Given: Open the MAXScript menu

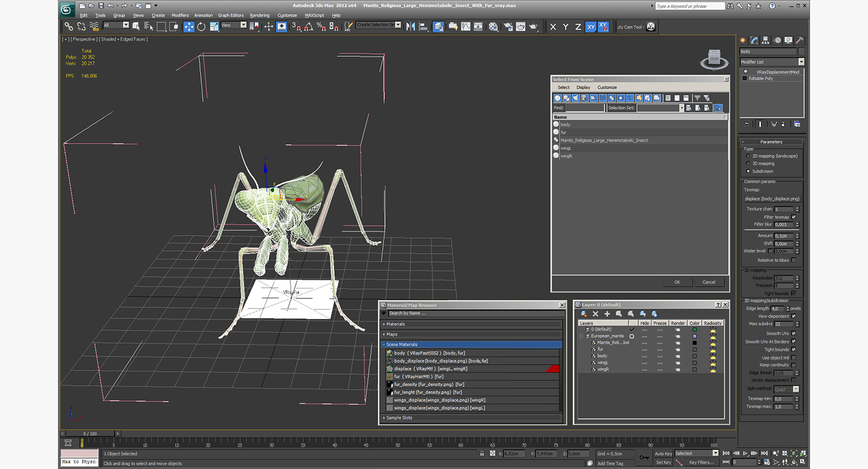Looking at the screenshot, I should [314, 15].
